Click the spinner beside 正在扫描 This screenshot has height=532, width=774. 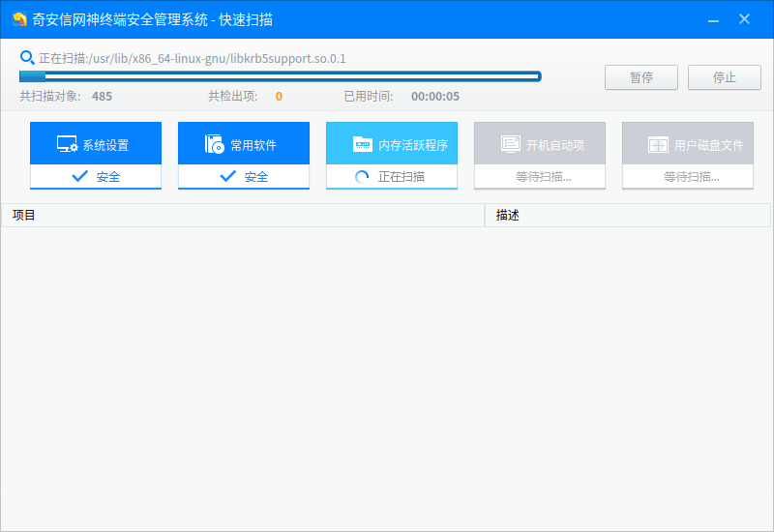[363, 177]
